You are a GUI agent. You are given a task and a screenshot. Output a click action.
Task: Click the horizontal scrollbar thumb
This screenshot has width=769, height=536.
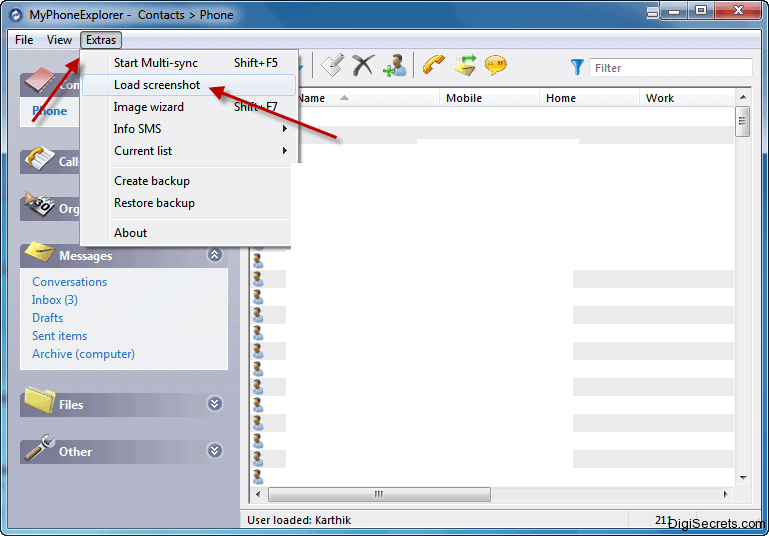(x=379, y=494)
